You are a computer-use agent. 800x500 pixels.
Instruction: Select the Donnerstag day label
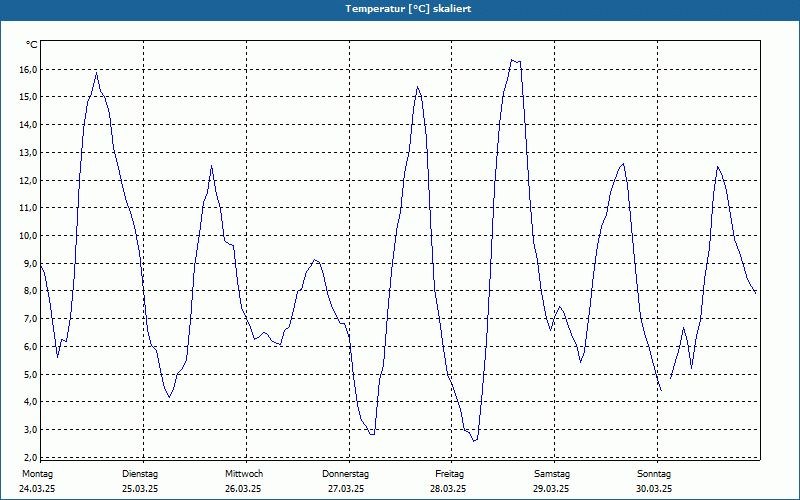tap(345, 474)
